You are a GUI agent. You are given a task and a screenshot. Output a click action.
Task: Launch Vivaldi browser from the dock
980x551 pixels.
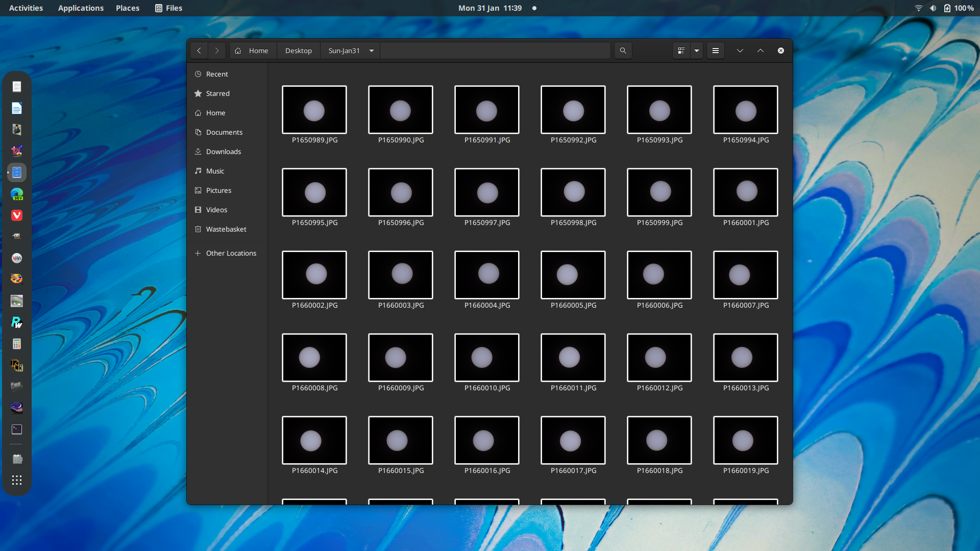(17, 215)
